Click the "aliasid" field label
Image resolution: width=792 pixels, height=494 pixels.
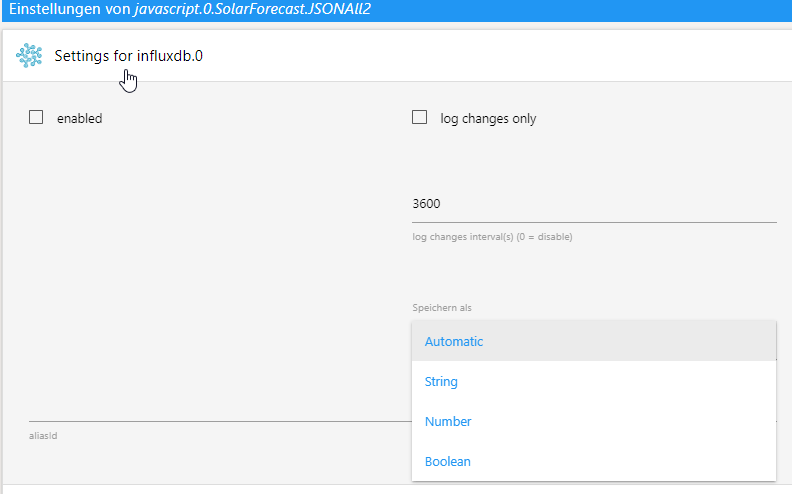(x=42, y=436)
